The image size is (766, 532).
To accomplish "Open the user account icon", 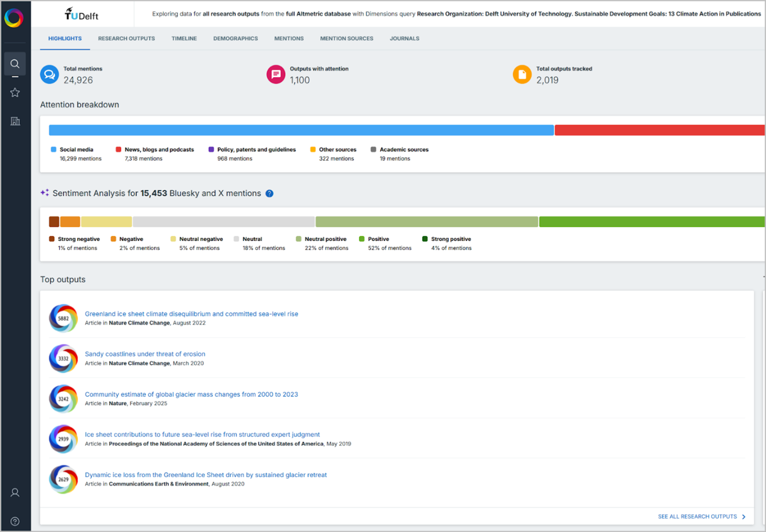I will pos(15,492).
